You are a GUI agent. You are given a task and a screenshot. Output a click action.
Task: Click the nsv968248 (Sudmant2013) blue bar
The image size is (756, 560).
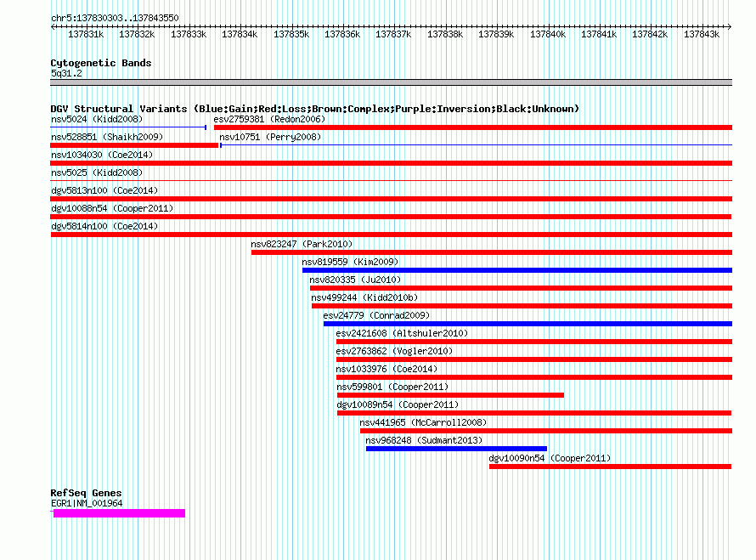pyautogui.click(x=457, y=449)
